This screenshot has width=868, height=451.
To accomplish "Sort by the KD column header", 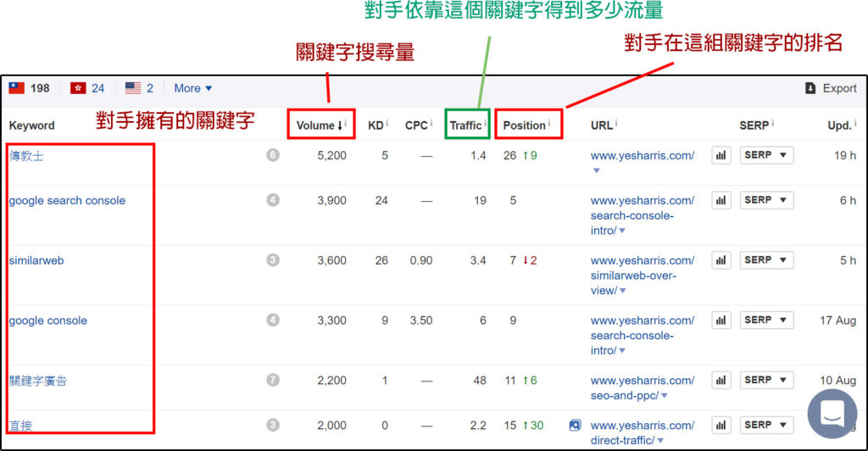I will [376, 125].
